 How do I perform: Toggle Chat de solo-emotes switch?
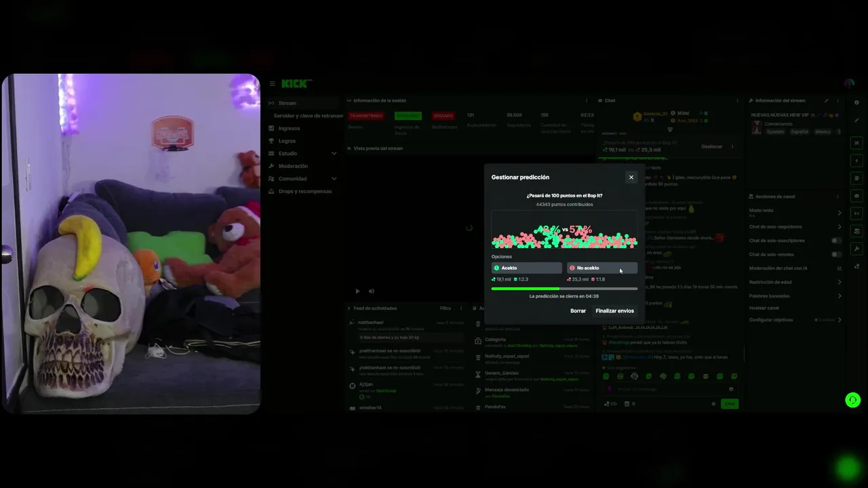tap(837, 254)
